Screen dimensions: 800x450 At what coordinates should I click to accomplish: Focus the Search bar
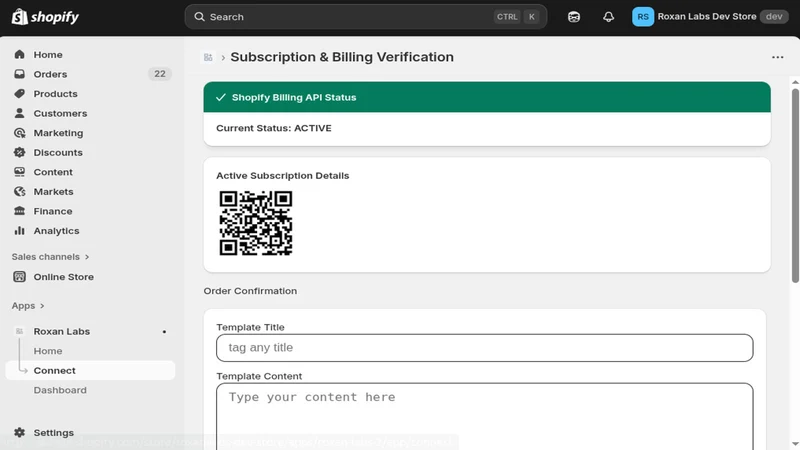coord(366,17)
